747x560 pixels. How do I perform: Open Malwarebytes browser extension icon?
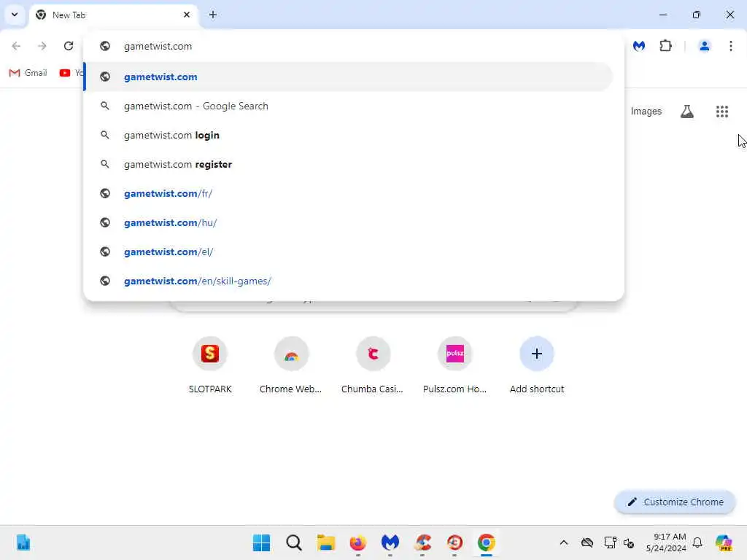639,46
